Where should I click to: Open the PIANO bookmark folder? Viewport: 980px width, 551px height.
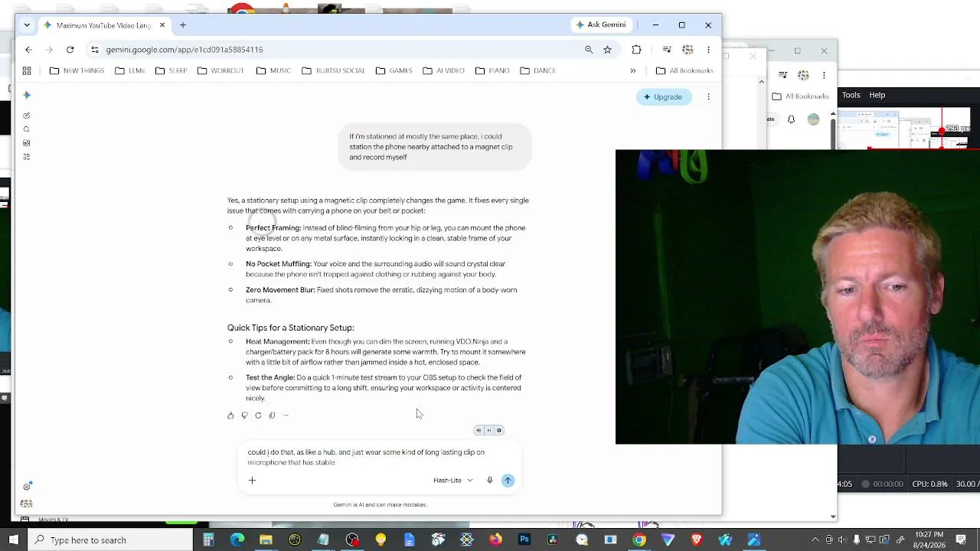point(492,70)
